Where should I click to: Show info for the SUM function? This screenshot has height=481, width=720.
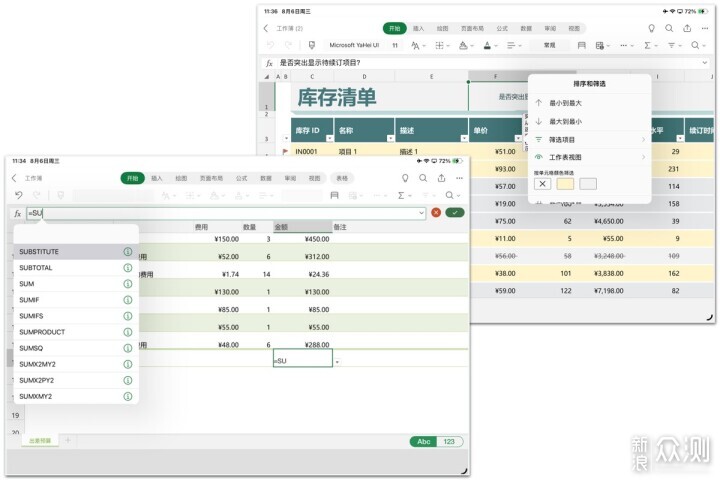pyautogui.click(x=128, y=284)
